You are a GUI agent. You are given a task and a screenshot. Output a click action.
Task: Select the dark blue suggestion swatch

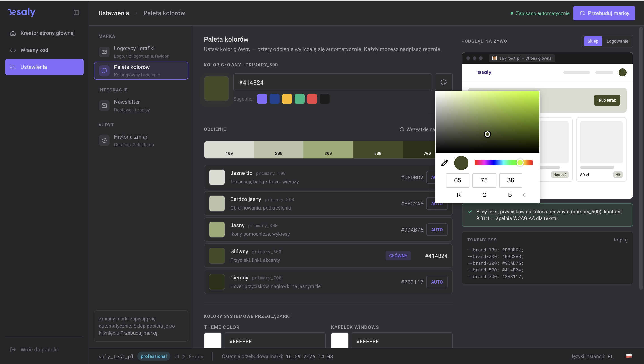point(275,99)
